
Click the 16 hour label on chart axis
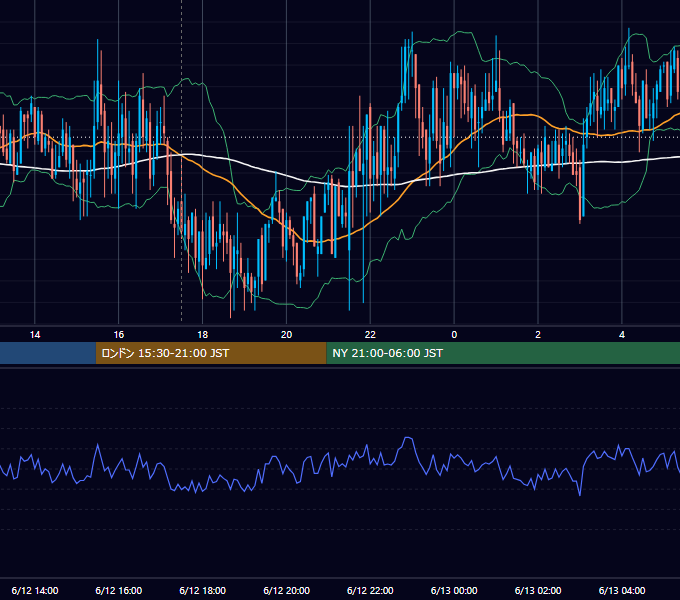tap(118, 335)
